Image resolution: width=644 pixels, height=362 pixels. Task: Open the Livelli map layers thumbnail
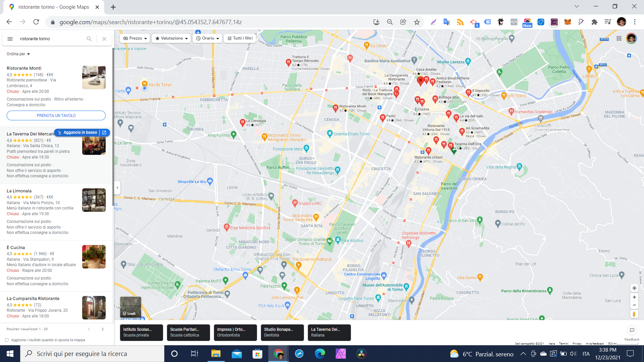click(x=131, y=307)
